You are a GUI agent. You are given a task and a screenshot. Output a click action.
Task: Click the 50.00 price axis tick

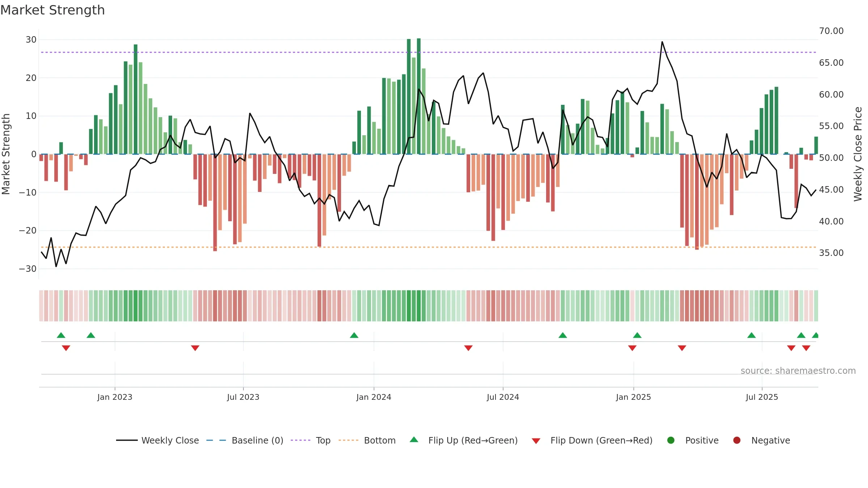coord(831,158)
